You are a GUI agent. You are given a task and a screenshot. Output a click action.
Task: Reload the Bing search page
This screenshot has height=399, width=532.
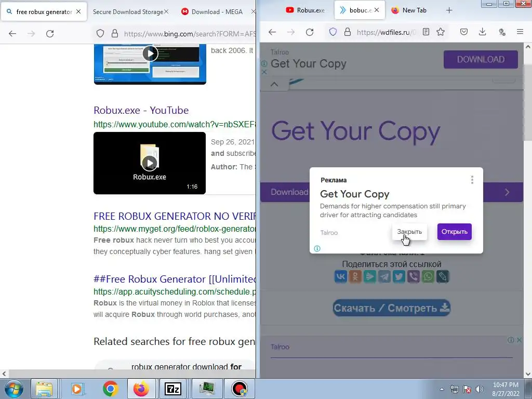[50, 34]
